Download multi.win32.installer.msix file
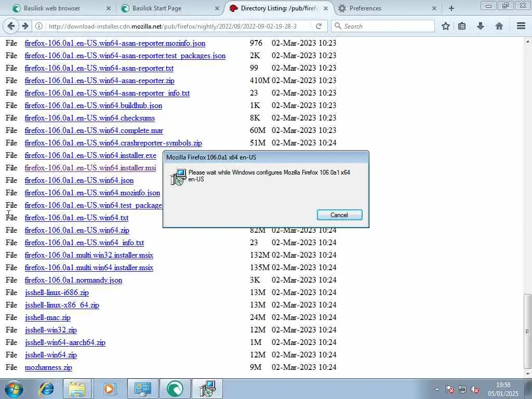This screenshot has width=532, height=399. 89,255
